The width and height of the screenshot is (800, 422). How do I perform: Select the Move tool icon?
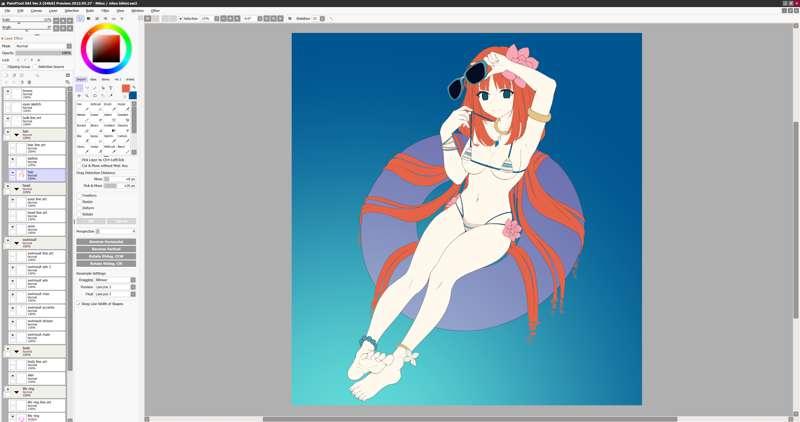pos(80,95)
